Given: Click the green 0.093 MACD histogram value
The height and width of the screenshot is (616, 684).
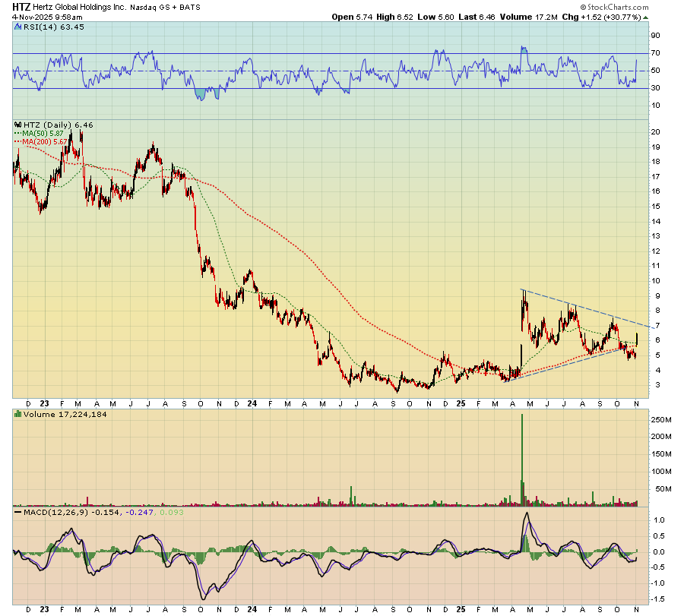Looking at the screenshot, I should pyautogui.click(x=172, y=512).
